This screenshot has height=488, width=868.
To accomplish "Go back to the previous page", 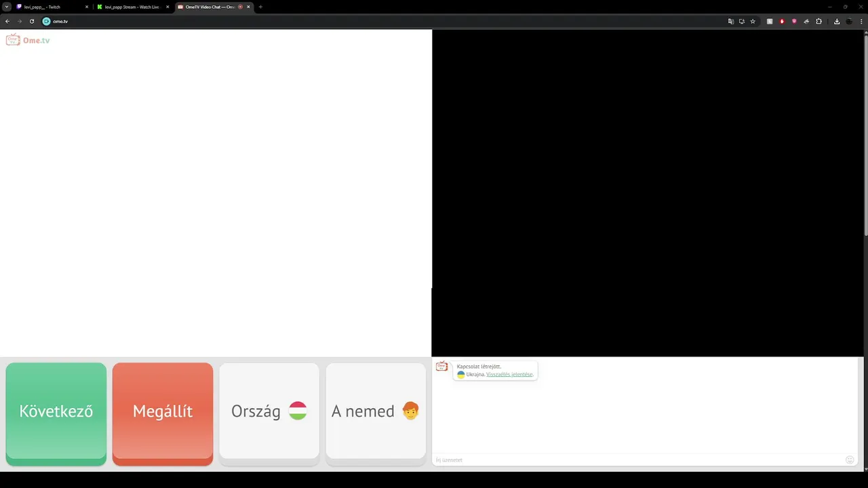I will coord(7,21).
